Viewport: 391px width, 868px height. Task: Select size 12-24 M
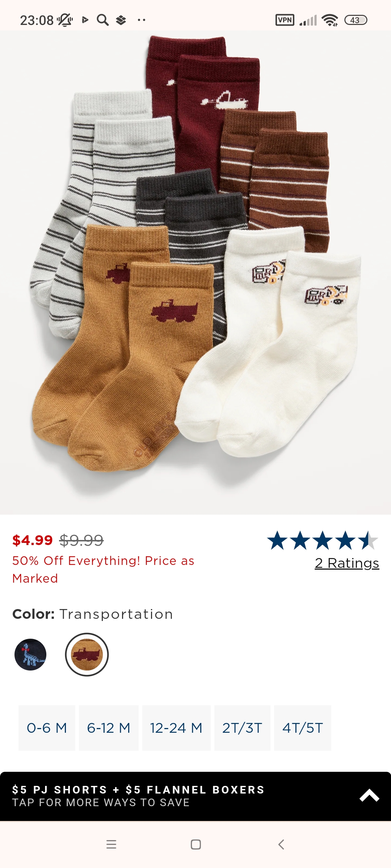tap(176, 728)
